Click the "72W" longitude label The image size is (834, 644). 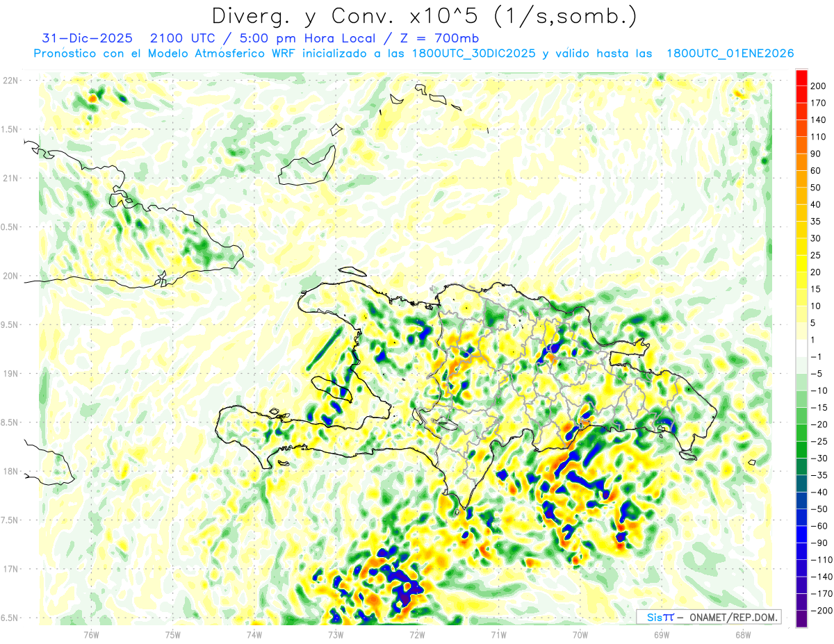417,634
